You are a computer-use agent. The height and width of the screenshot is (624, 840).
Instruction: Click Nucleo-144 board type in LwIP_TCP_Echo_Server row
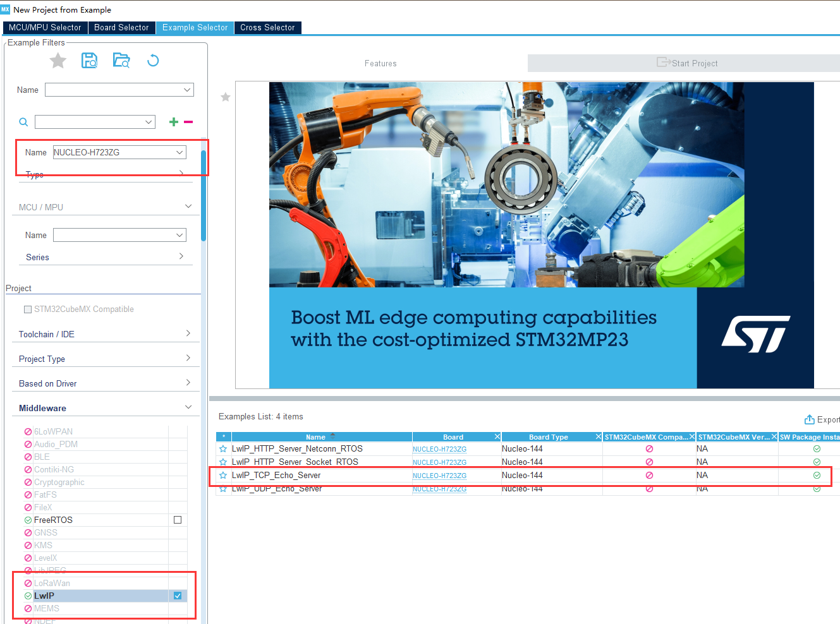(x=522, y=476)
